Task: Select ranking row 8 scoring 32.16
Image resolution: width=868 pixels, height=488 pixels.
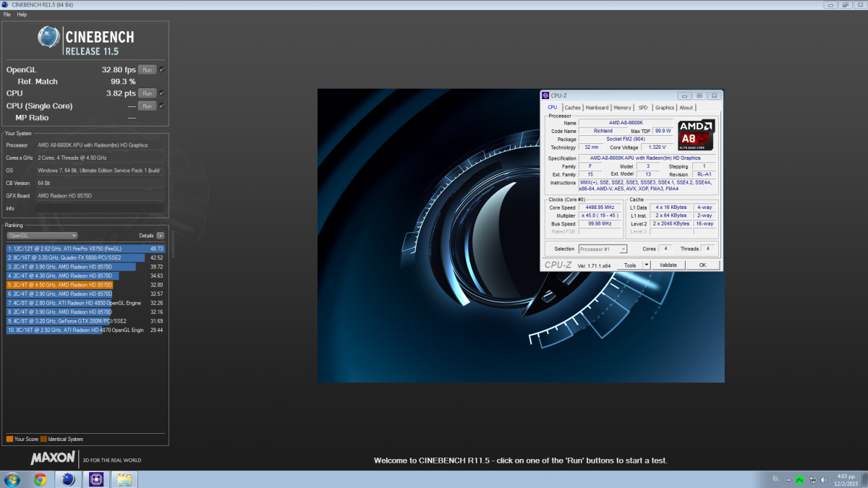Action: pos(85,312)
